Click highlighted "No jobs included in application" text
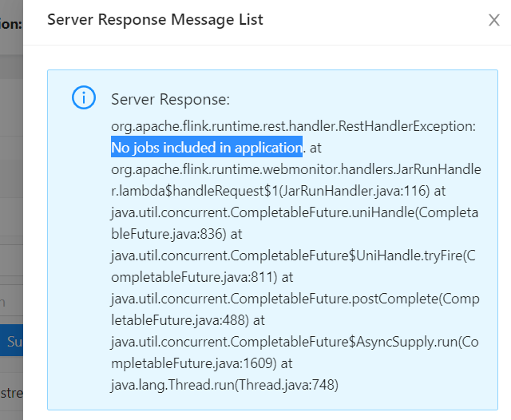The width and height of the screenshot is (511, 420). pyautogui.click(x=207, y=147)
